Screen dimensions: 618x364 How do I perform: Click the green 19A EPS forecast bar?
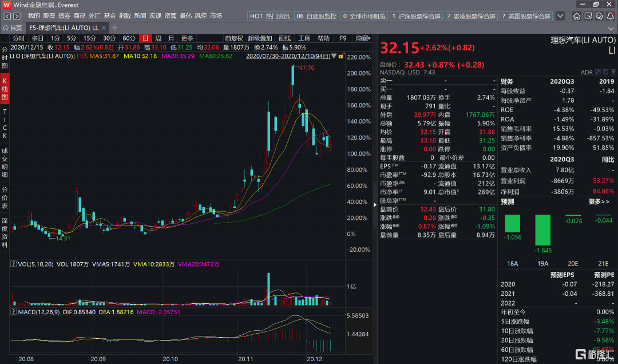click(x=542, y=230)
